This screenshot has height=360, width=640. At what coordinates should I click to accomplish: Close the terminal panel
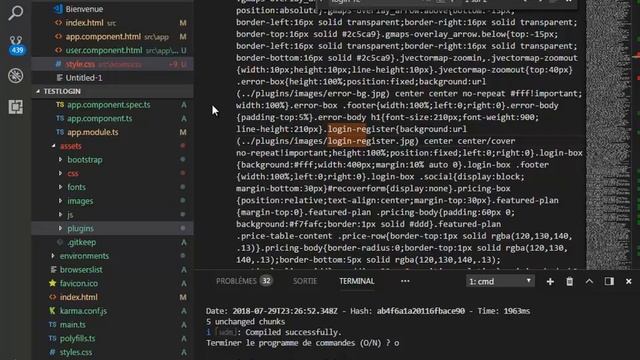pyautogui.click(x=629, y=281)
